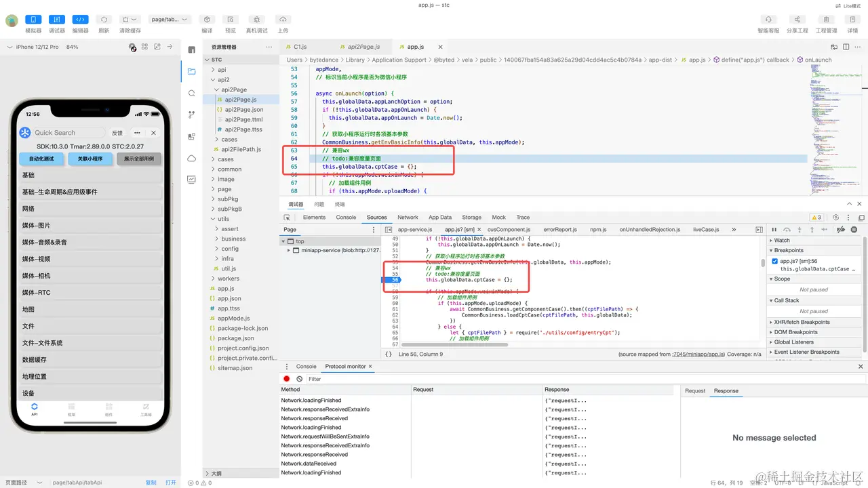Toggle the 模拟器 simulator panel button
The image size is (868, 488).
coord(33,20)
